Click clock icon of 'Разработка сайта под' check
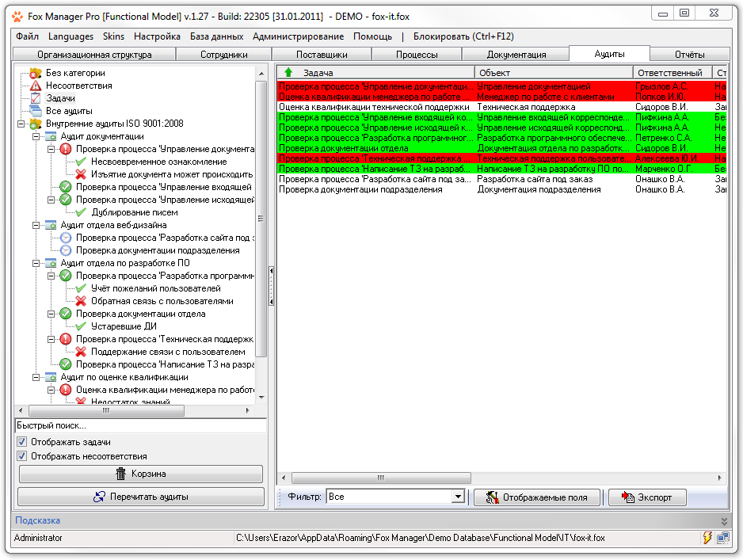 point(66,238)
